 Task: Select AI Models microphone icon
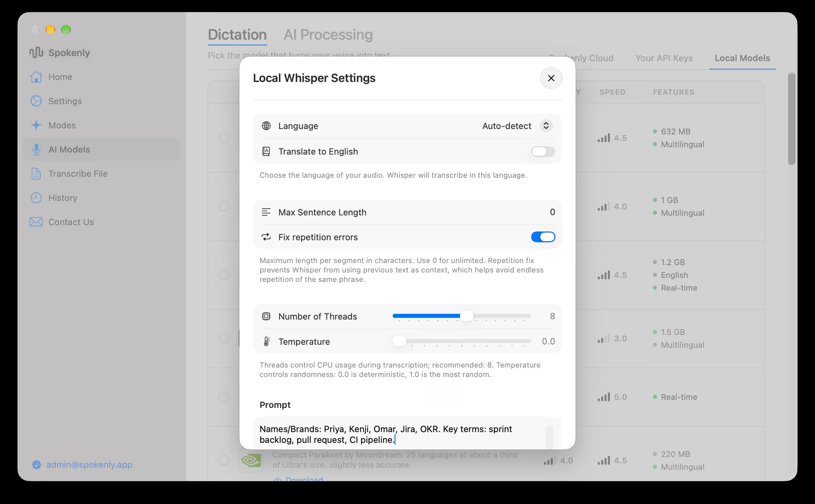[36, 150]
